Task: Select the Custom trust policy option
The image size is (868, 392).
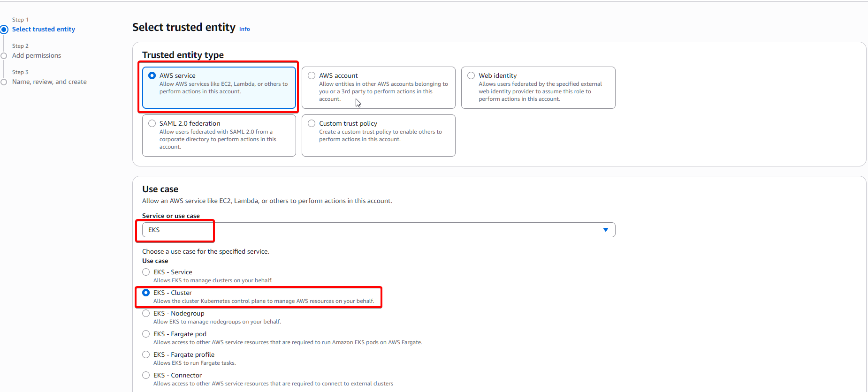Action: pos(312,123)
